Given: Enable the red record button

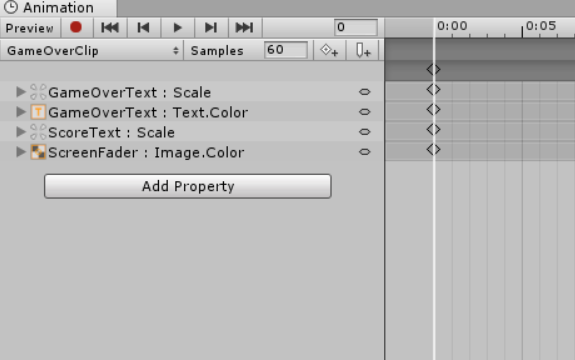Looking at the screenshot, I should pos(76,28).
